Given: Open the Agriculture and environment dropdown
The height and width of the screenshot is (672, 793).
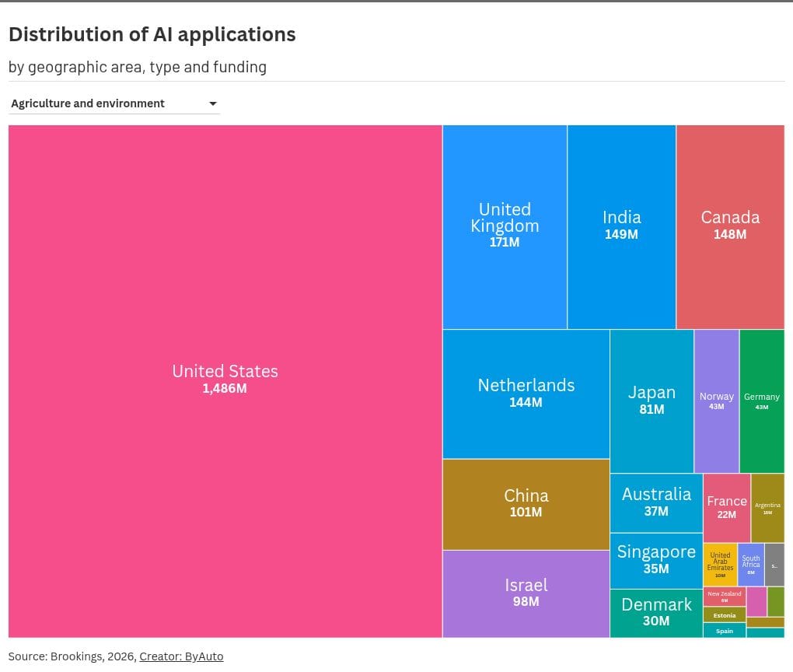Looking at the screenshot, I should (x=114, y=103).
